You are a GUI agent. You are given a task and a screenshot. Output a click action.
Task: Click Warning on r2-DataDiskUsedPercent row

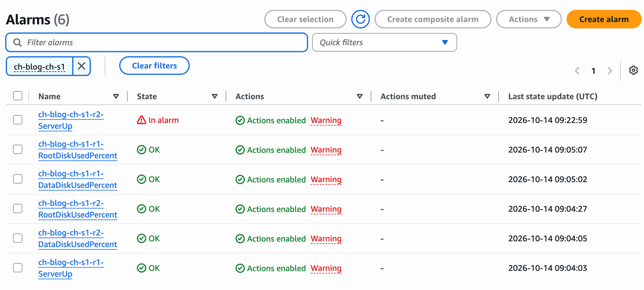[x=326, y=238]
